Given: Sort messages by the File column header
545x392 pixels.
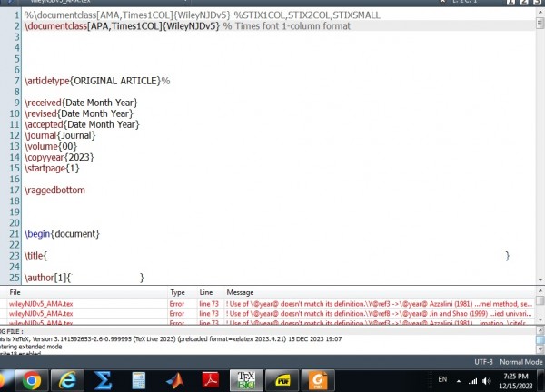Looking at the screenshot, I should point(15,293).
